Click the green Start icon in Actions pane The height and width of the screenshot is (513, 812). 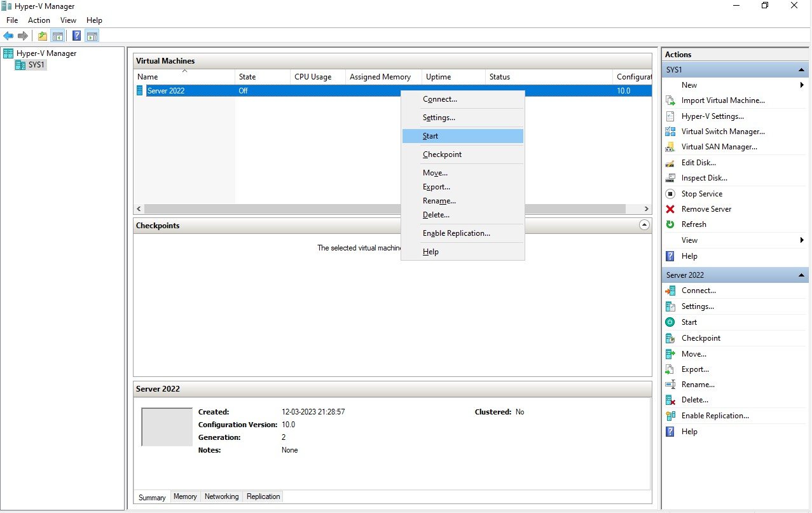(x=670, y=322)
